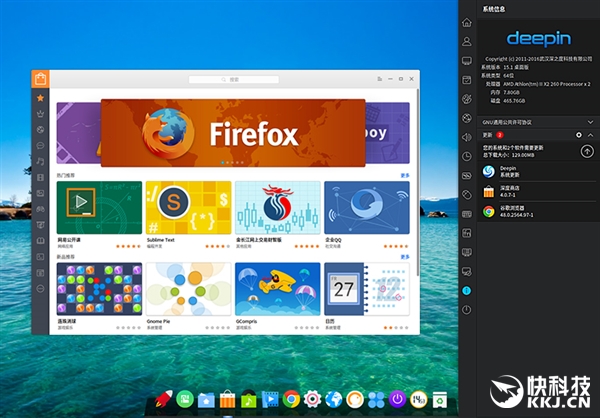Click the store window vertical scrollbar
The image size is (600, 418).
(x=418, y=183)
